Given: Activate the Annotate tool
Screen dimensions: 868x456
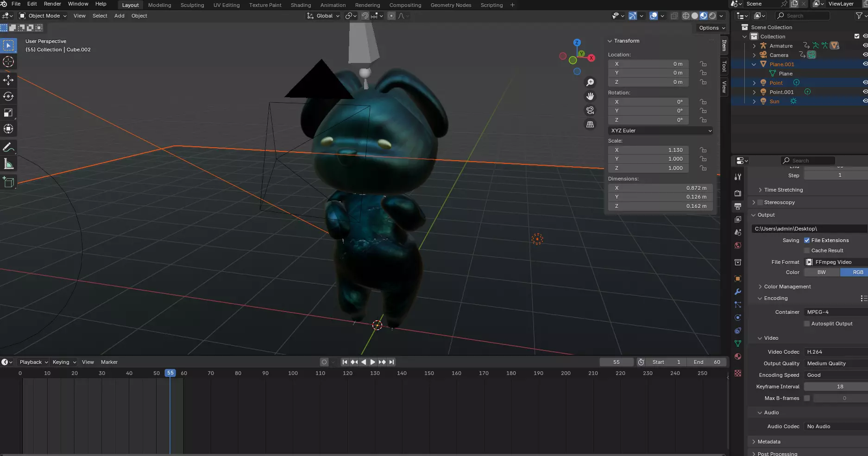Looking at the screenshot, I should pyautogui.click(x=8, y=147).
